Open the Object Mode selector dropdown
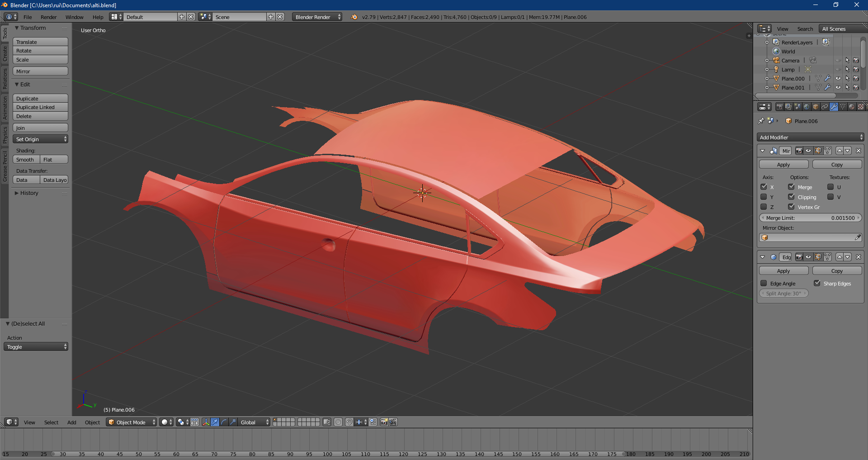Viewport: 868px width, 460px height. click(131, 422)
